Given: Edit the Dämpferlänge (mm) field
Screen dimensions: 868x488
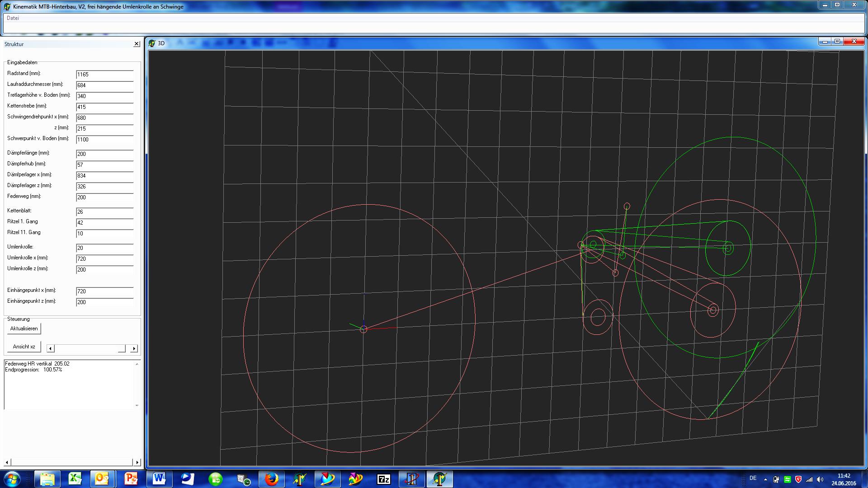Looking at the screenshot, I should coord(105,154).
